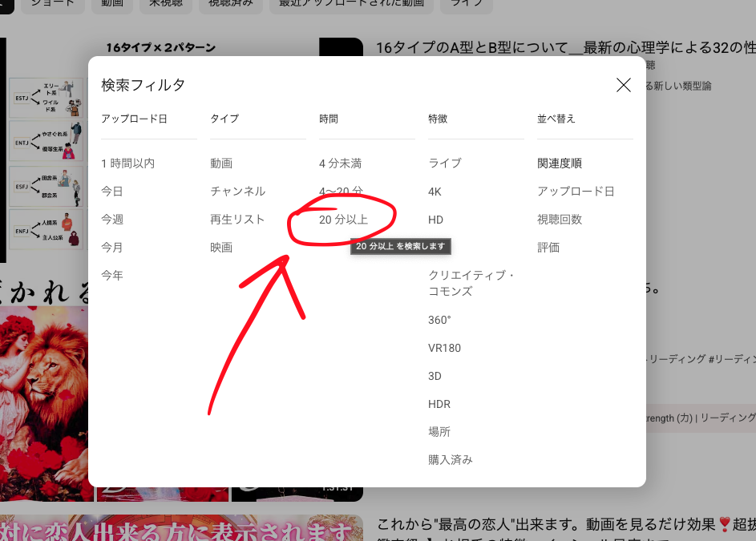Open the pink 恋人出来る方に表示されます thumbnail
Image resolution: width=756 pixels, height=541 pixels.
(x=181, y=528)
